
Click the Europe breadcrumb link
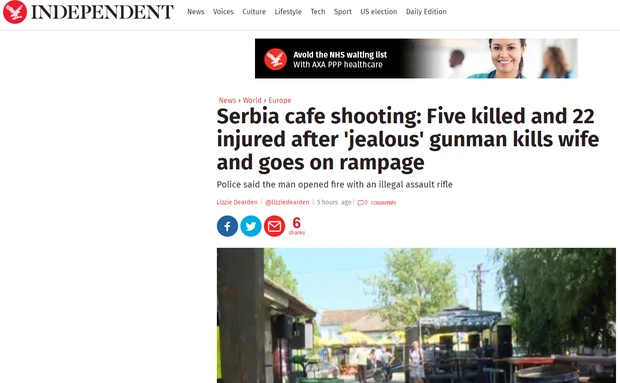pos(280,100)
